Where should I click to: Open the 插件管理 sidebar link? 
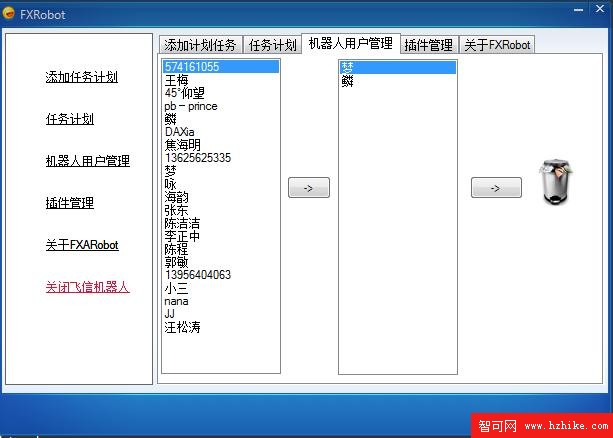69,203
